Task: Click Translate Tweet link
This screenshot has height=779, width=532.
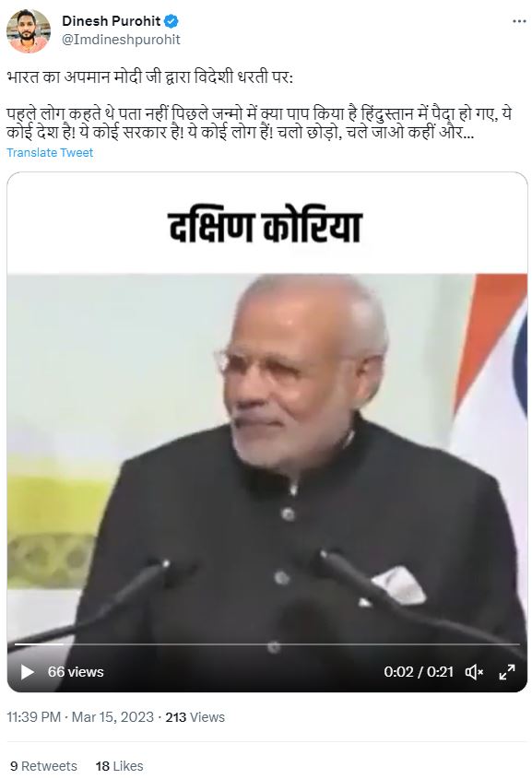Action: (x=50, y=152)
